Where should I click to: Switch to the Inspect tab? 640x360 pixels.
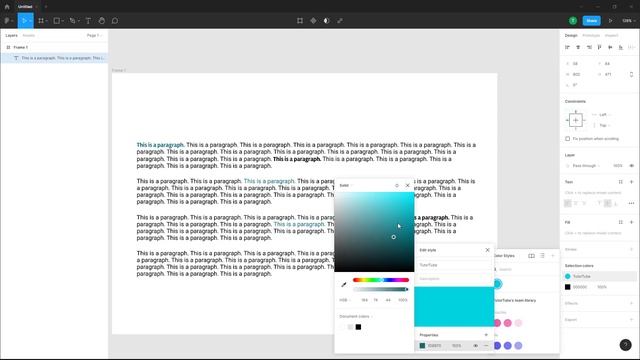[x=611, y=36]
